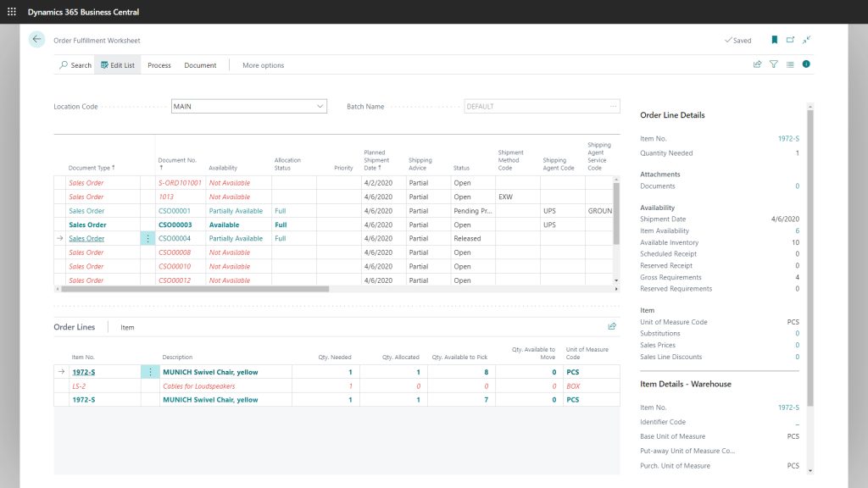Switch to the Process tab

[159, 65]
